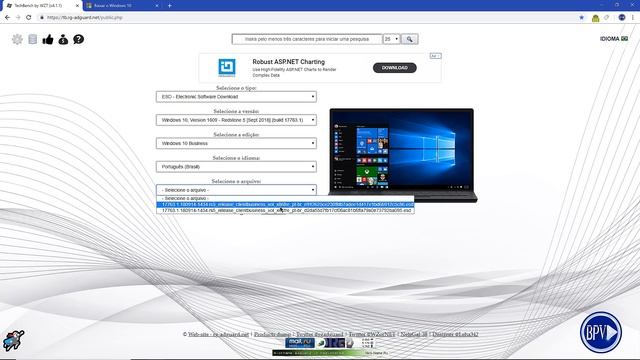Open the language dropdown showing Português (Brasil)

tap(236, 167)
